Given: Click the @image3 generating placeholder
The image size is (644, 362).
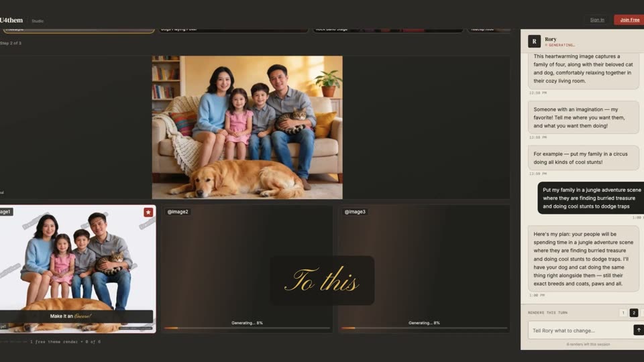Looking at the screenshot, I should tap(424, 269).
